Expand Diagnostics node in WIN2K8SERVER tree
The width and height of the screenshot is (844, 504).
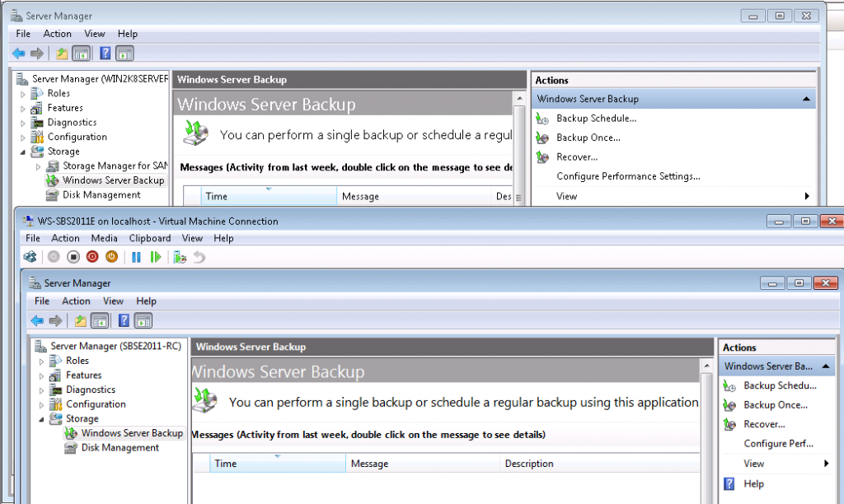tap(22, 123)
